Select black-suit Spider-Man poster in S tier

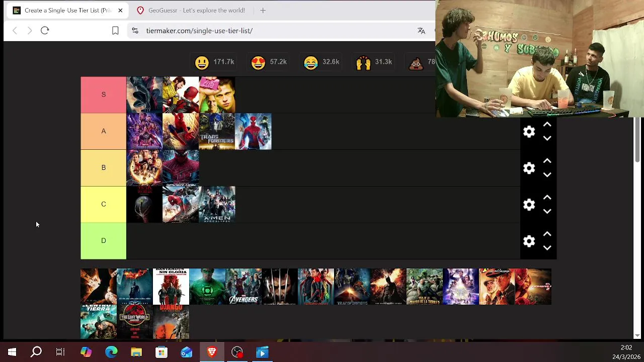144,95
